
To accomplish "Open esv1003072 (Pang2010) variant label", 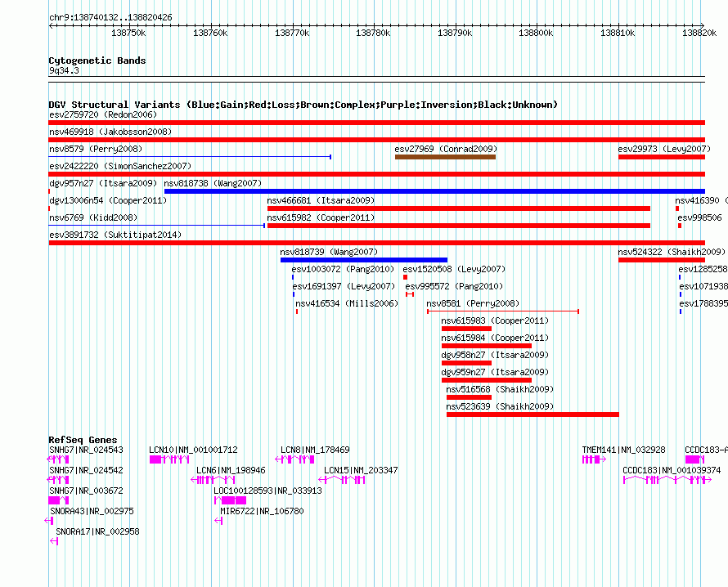I will 343,269.
